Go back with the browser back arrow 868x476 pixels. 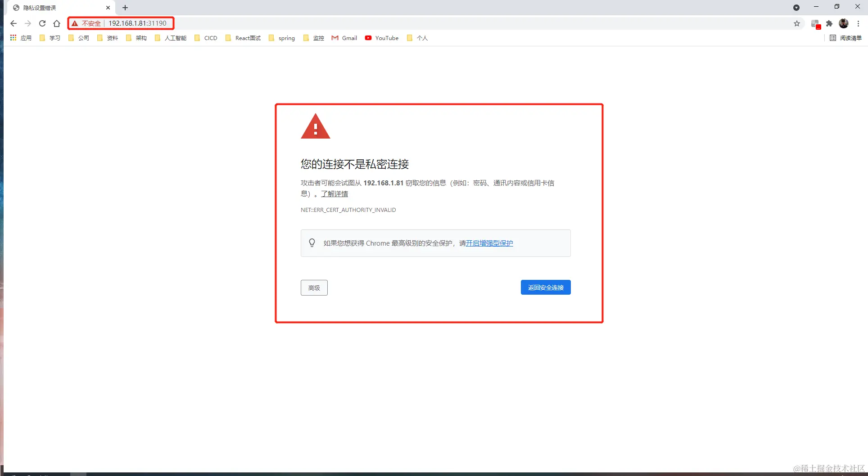coord(13,23)
